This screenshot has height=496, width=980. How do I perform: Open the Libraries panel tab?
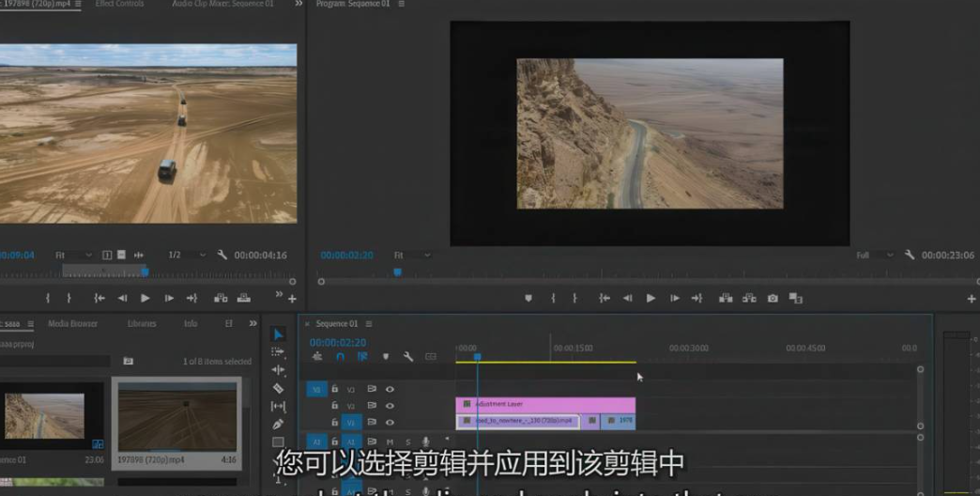pos(142,323)
